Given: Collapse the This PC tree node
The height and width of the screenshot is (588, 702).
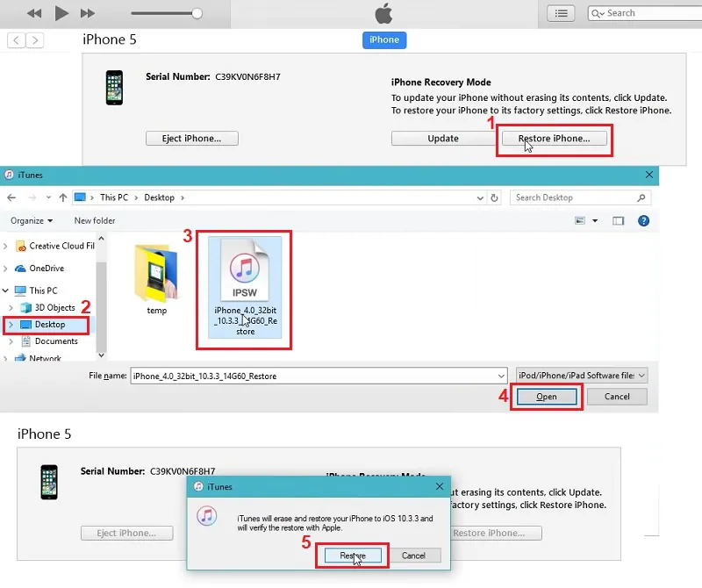Looking at the screenshot, I should click(5, 290).
